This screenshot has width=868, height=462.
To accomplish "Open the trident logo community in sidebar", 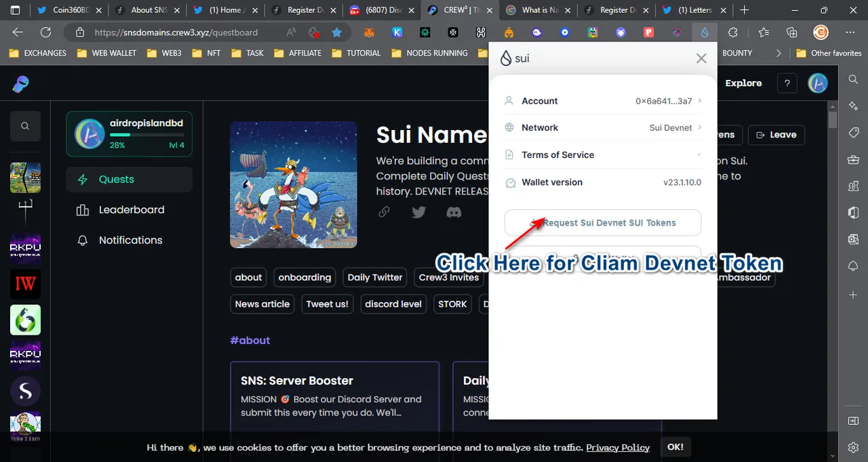I will (x=25, y=213).
